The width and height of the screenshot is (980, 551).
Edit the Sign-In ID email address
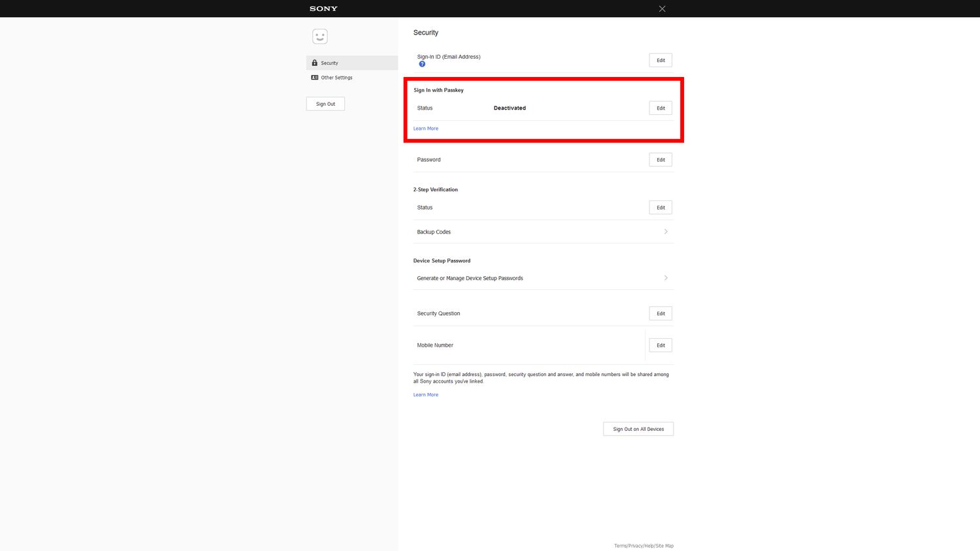coord(660,60)
